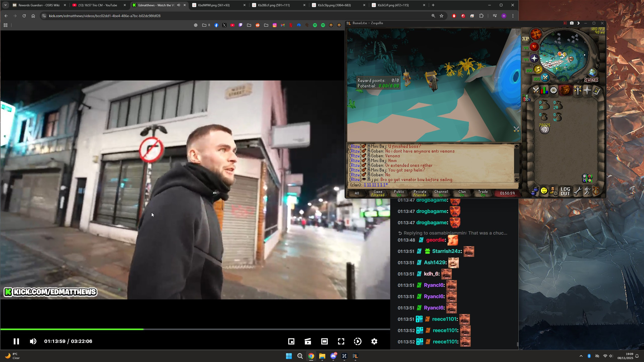Click the LOG OUT button
The image size is (644, 362).
(565, 191)
